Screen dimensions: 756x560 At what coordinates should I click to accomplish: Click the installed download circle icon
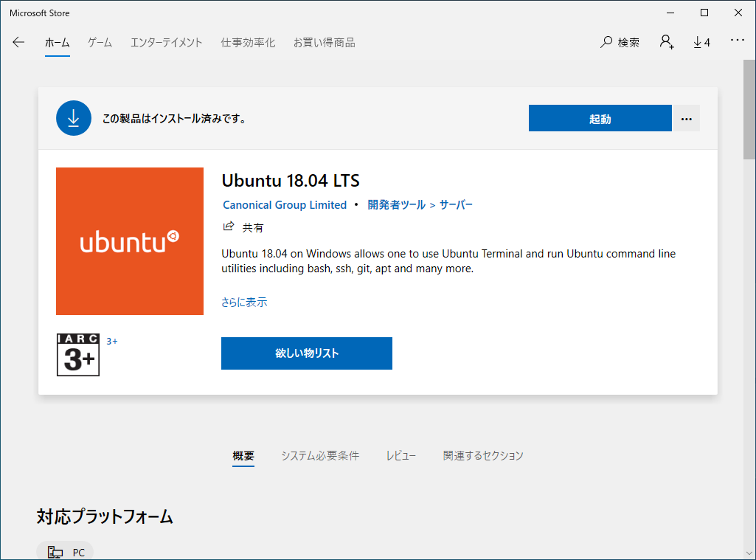(73, 118)
